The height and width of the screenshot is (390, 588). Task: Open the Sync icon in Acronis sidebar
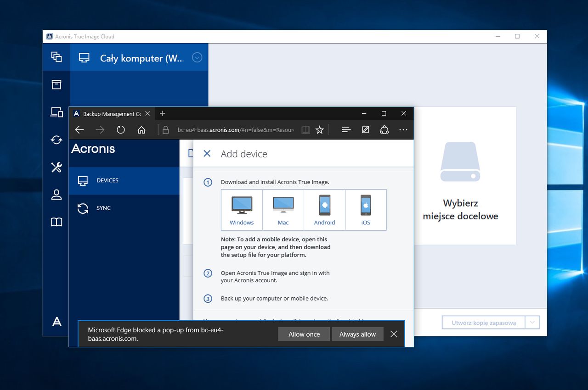click(x=57, y=139)
